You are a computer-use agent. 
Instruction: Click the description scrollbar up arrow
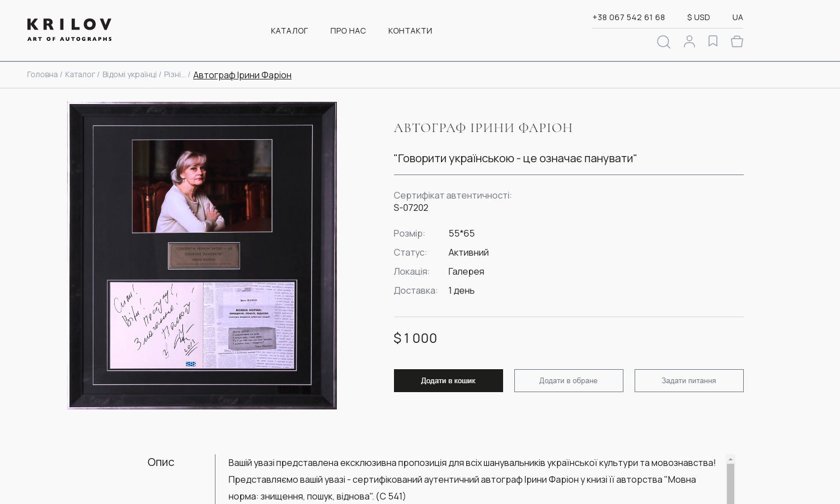(730, 459)
